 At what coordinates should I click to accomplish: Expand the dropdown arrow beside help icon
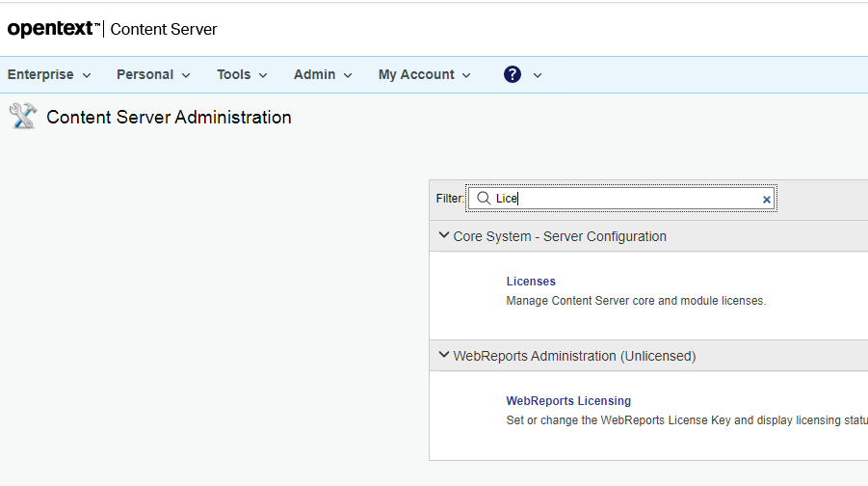tap(538, 75)
